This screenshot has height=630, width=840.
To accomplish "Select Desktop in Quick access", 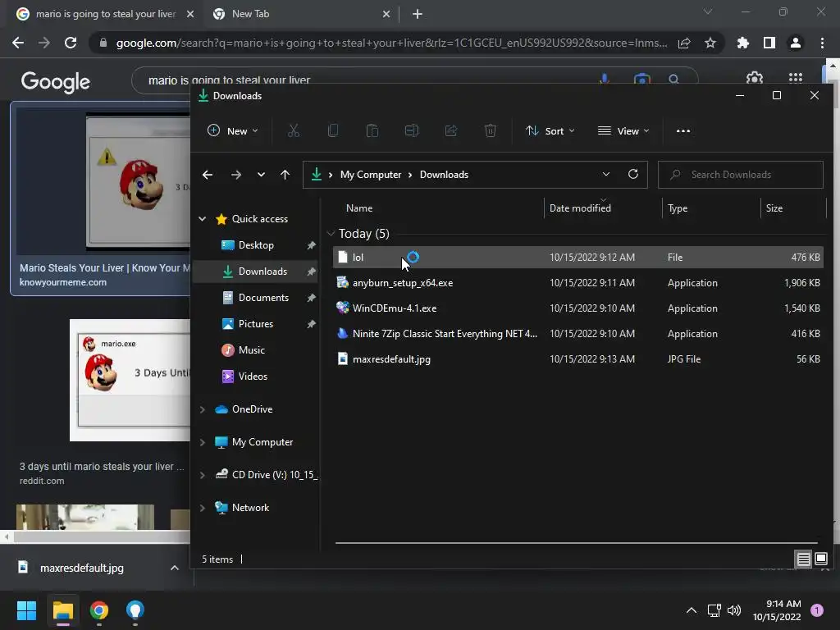I will tap(257, 244).
